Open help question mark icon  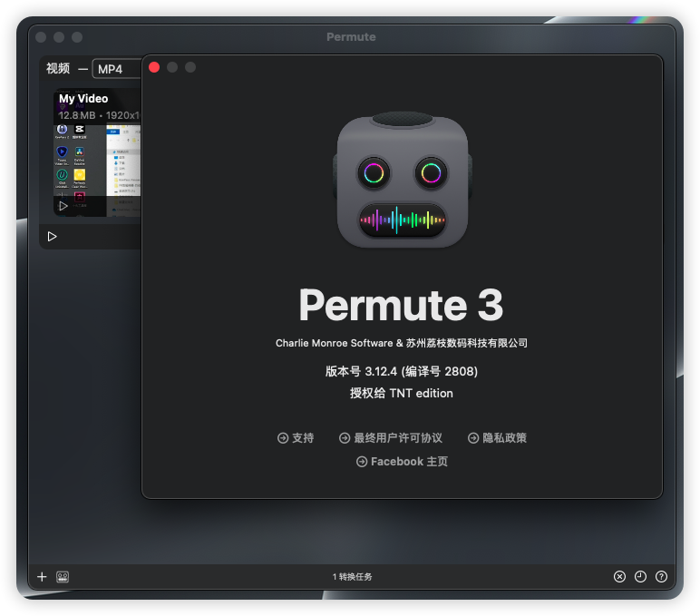coord(661,577)
